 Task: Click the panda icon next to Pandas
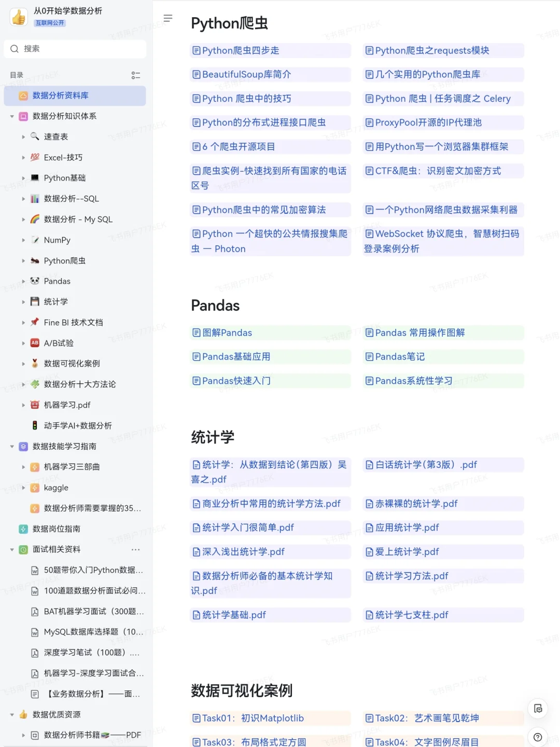34,281
